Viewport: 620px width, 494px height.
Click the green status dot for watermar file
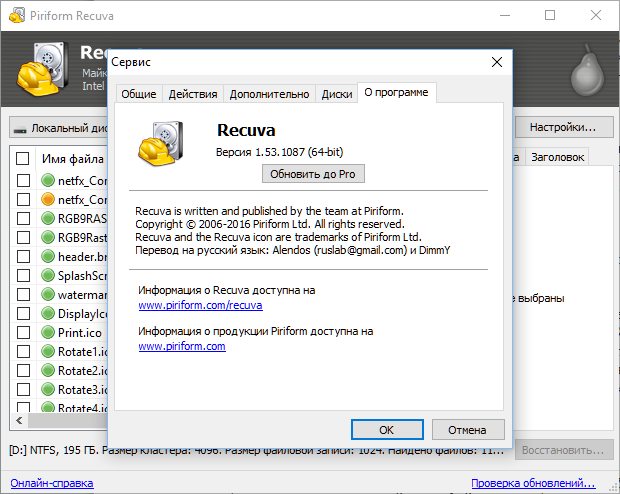[x=48, y=294]
